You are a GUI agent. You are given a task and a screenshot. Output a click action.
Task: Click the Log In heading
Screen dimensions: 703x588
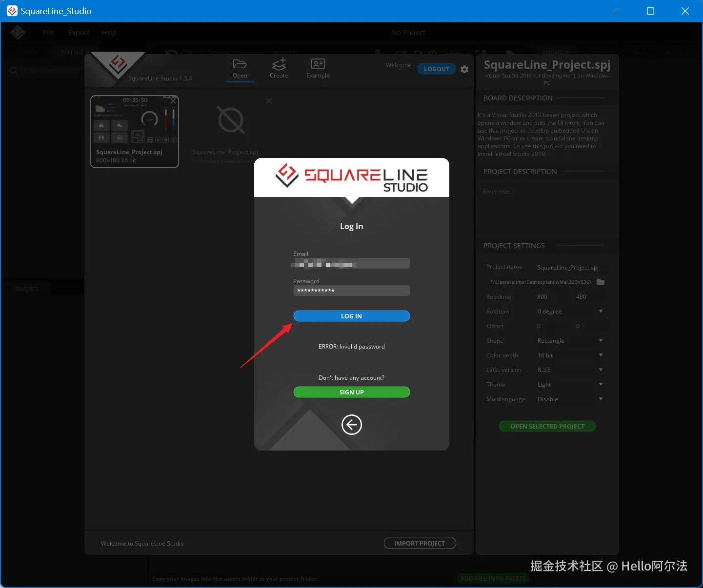pos(351,226)
